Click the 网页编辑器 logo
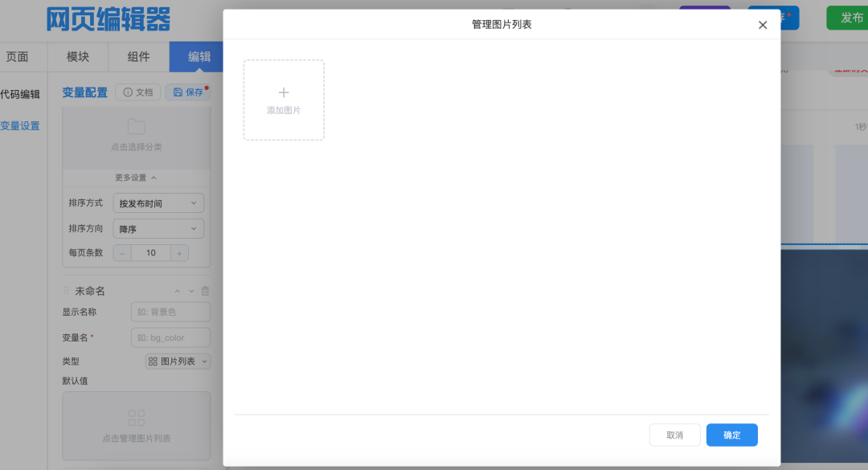This screenshot has width=868, height=470. click(x=108, y=20)
